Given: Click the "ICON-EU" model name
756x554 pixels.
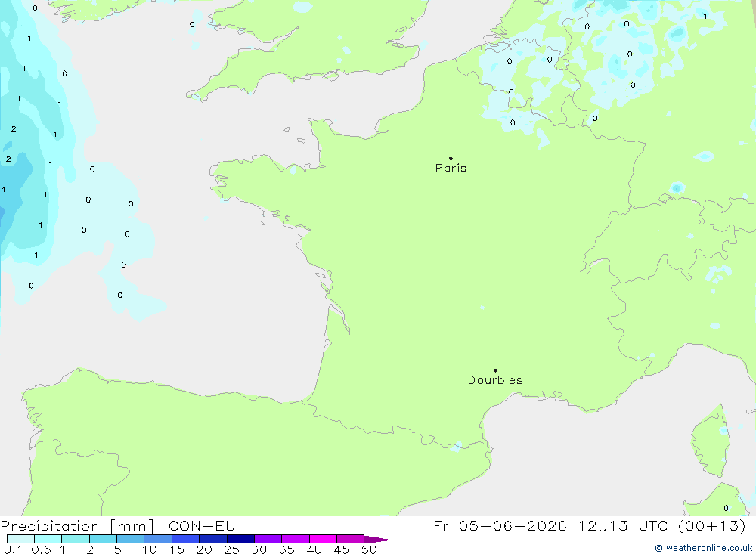Looking at the screenshot, I should [200, 525].
